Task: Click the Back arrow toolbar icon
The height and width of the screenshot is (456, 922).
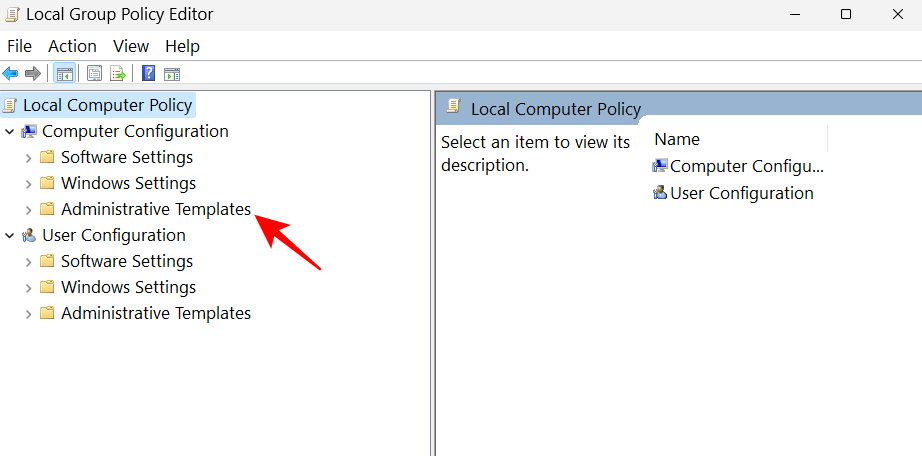Action: pos(10,73)
